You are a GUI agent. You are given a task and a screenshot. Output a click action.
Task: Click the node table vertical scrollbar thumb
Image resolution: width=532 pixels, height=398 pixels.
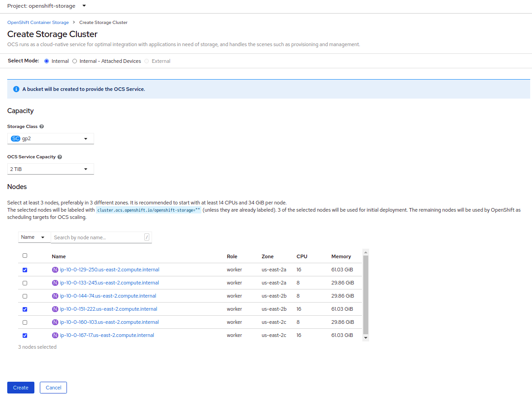(366, 295)
